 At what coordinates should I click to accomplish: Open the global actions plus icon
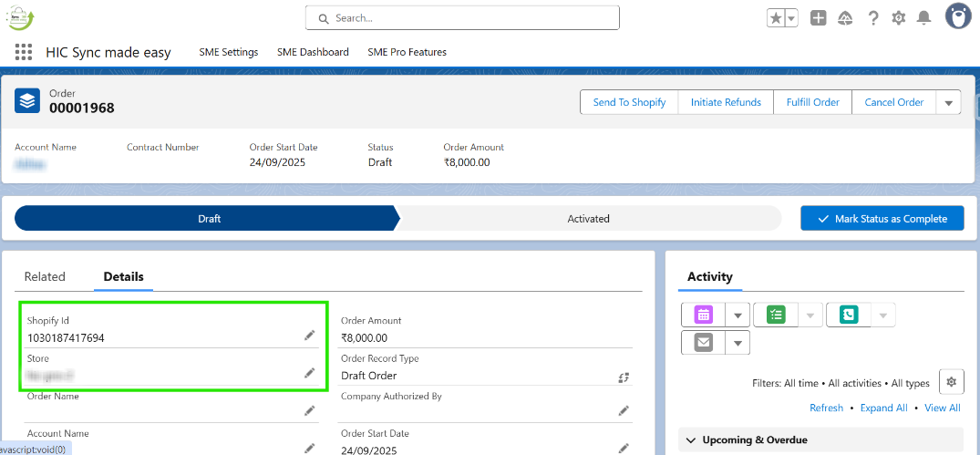click(x=818, y=18)
